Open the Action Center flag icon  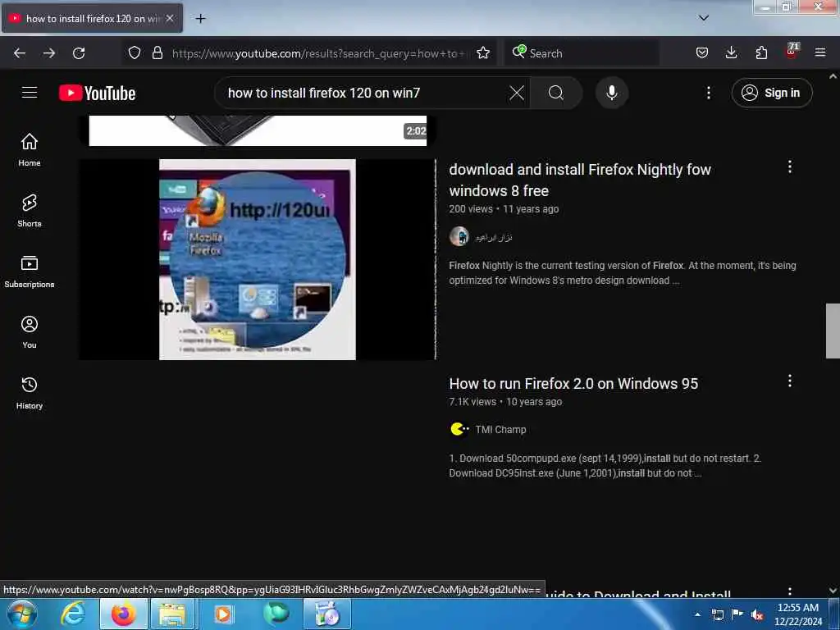737,614
